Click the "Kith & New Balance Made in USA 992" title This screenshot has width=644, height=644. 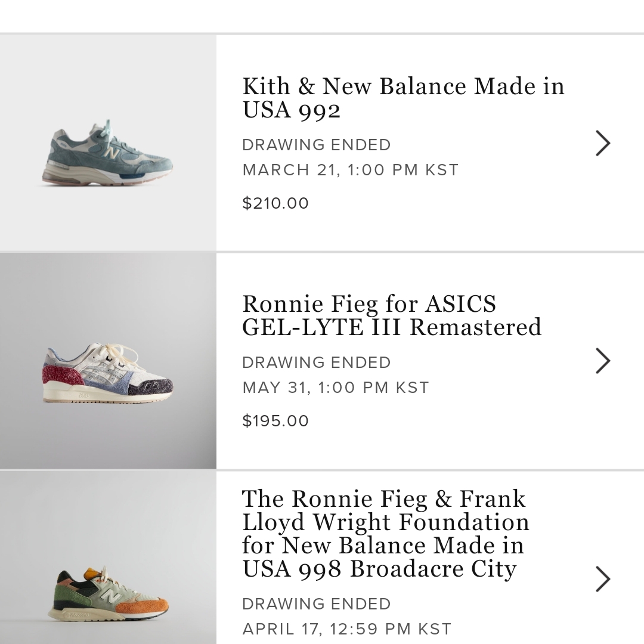point(402,98)
